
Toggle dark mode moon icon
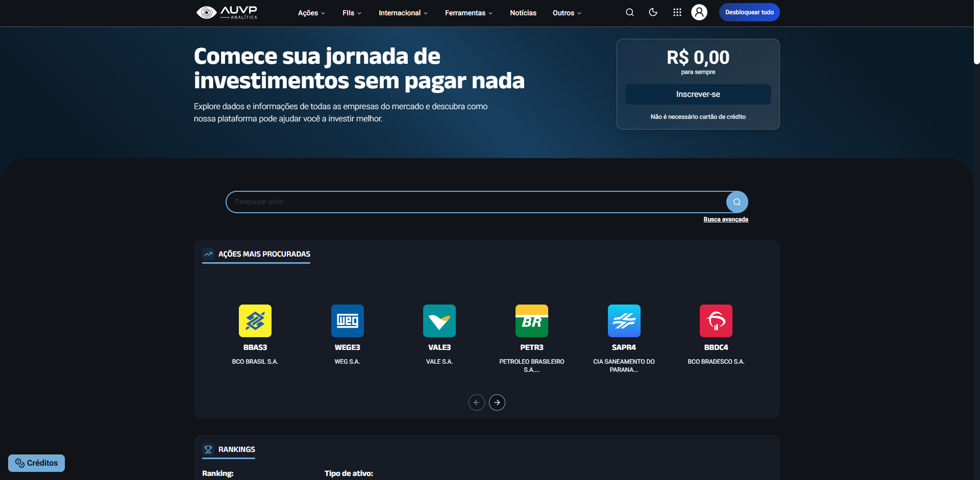click(x=653, y=12)
